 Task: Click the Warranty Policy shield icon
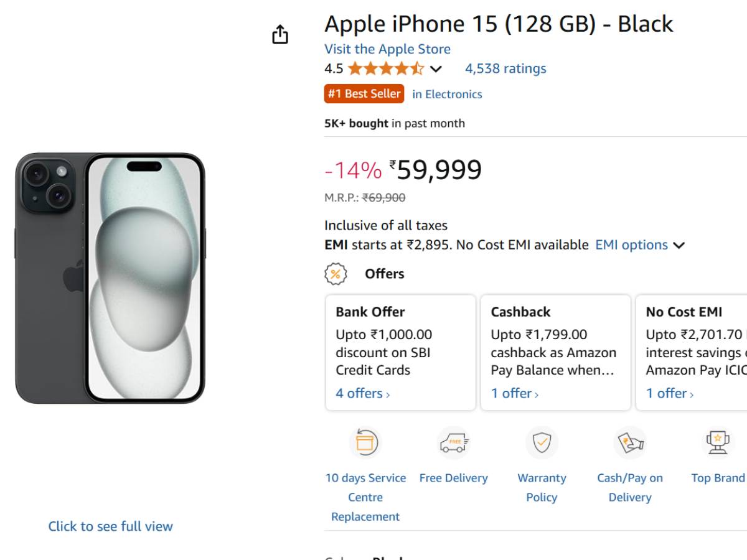[x=542, y=442]
